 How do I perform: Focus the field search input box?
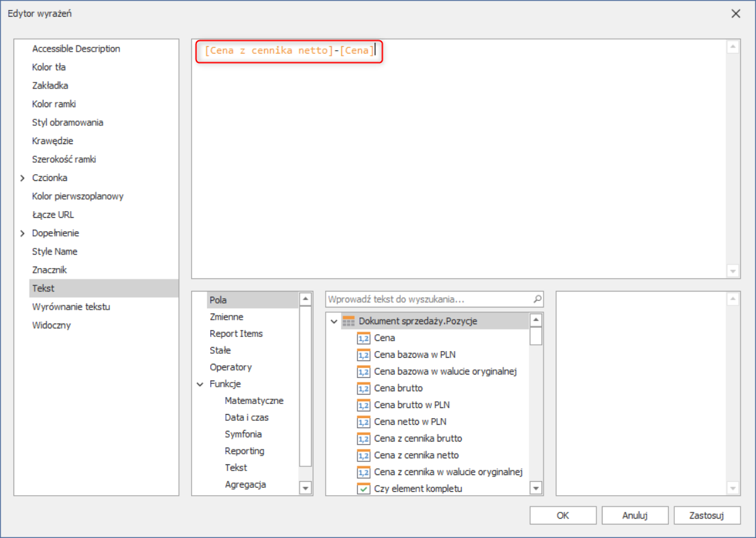click(429, 299)
